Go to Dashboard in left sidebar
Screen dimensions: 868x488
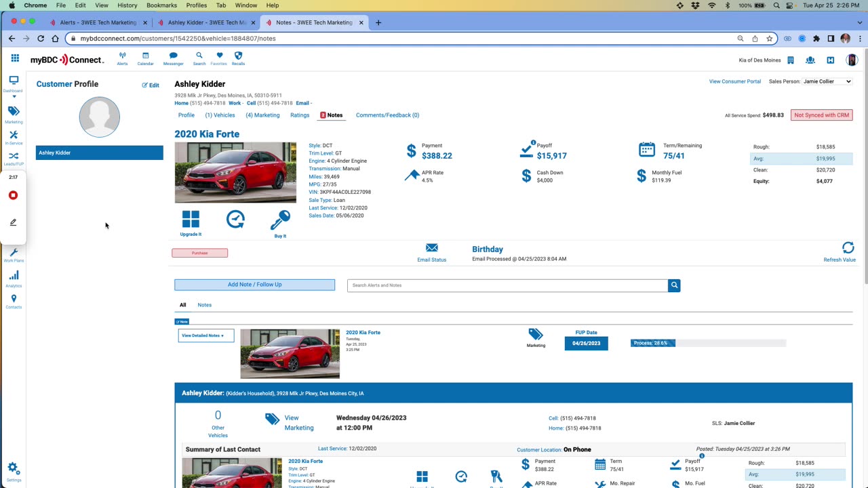[x=13, y=83]
